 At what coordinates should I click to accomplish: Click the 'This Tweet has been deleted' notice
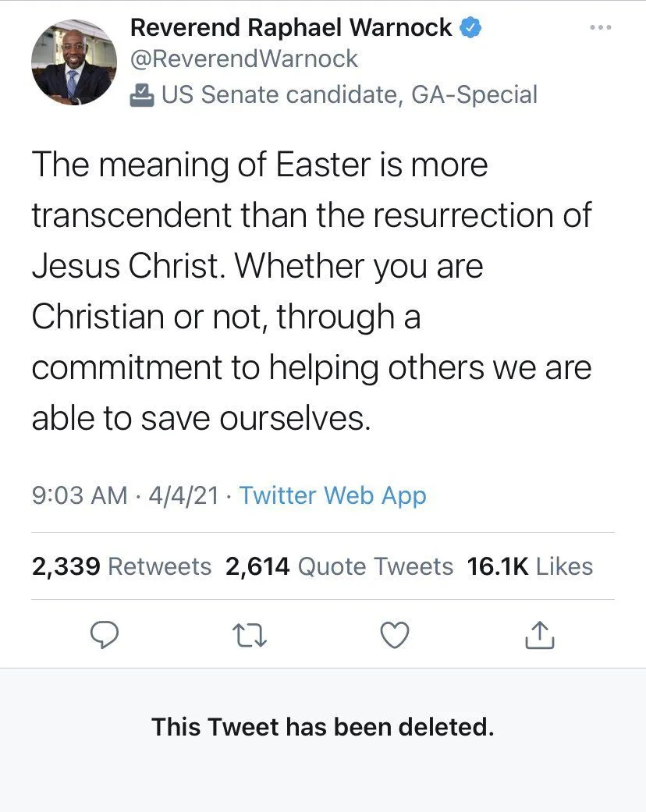point(323,727)
